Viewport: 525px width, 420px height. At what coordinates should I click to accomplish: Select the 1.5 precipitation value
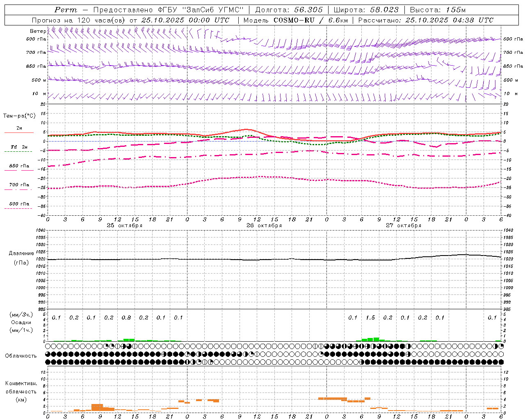click(x=370, y=317)
